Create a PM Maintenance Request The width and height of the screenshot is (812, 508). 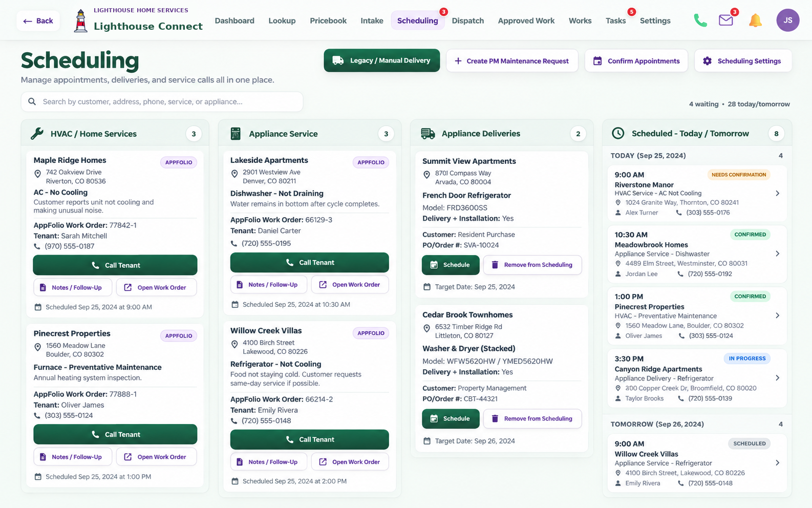tap(512, 61)
